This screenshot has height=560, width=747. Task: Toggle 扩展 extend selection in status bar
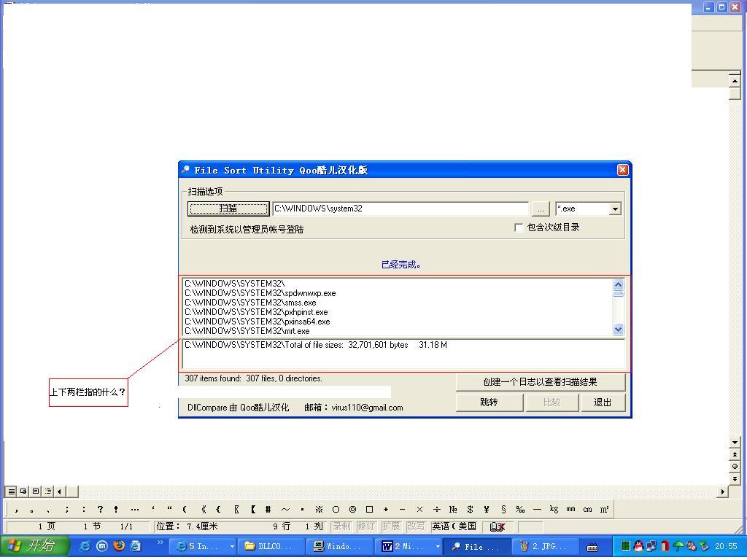(391, 526)
